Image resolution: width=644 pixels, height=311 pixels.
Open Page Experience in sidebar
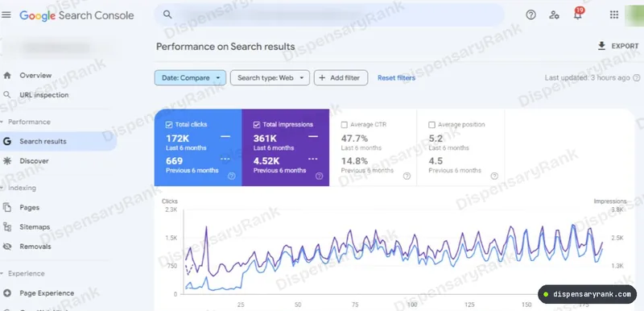click(47, 293)
